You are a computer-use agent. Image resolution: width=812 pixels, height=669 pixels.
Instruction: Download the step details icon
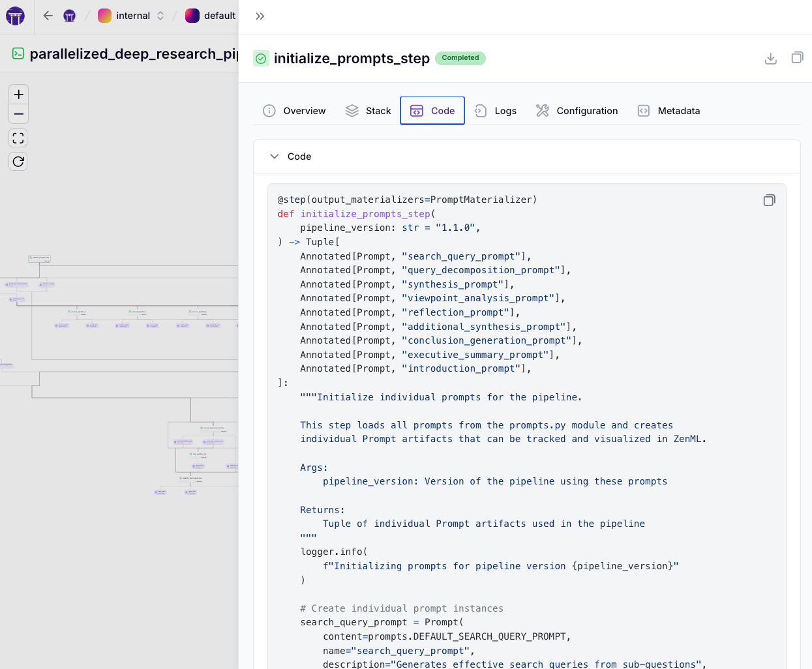point(770,58)
